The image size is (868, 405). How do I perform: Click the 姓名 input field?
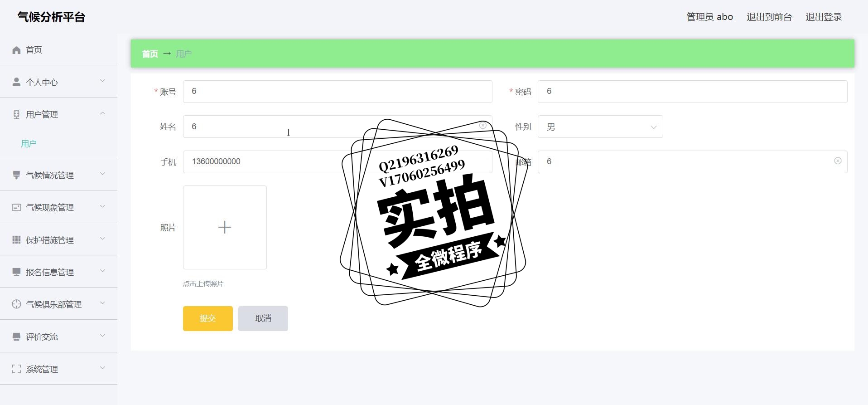point(338,127)
